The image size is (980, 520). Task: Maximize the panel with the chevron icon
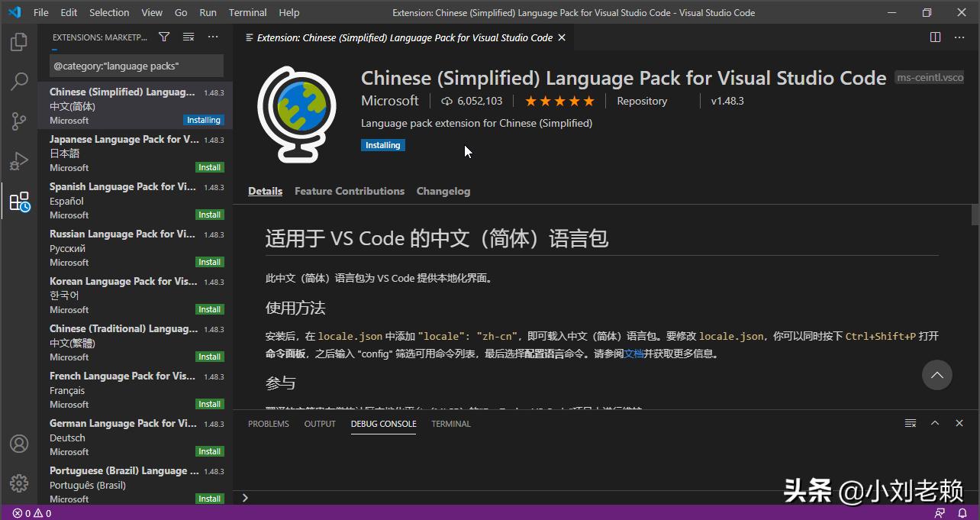935,422
